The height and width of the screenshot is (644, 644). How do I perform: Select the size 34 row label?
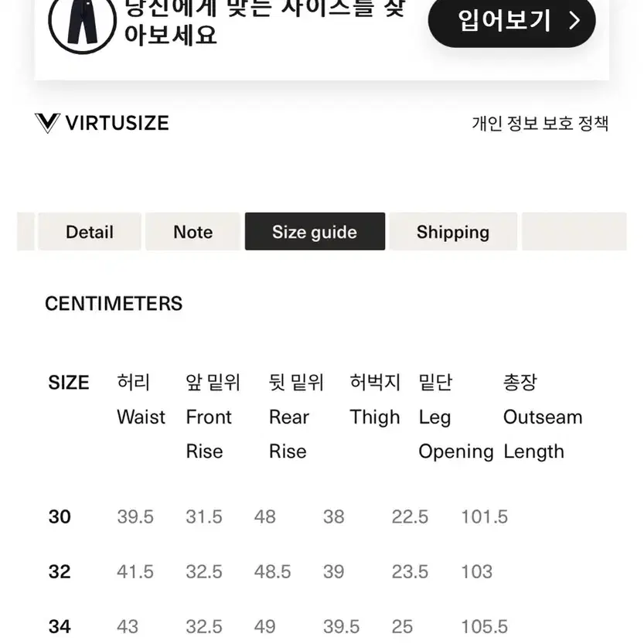(60, 627)
